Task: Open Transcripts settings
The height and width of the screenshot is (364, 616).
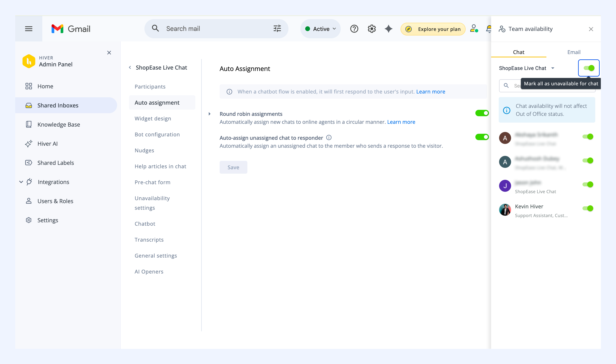Action: tap(149, 240)
